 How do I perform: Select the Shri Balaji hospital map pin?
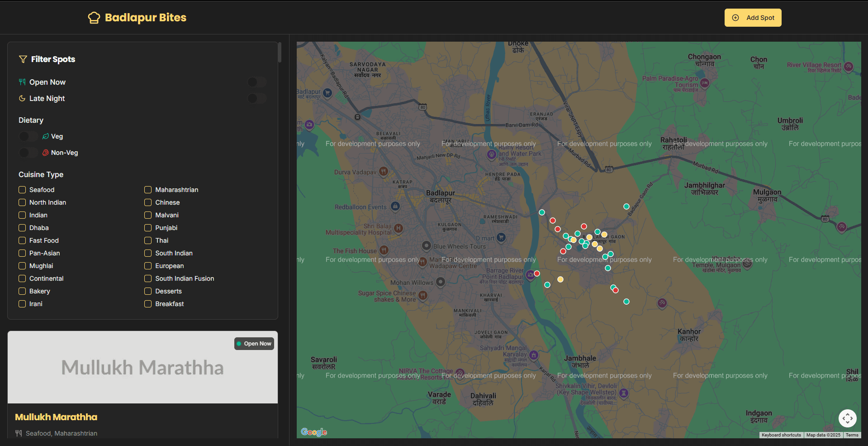tap(398, 228)
